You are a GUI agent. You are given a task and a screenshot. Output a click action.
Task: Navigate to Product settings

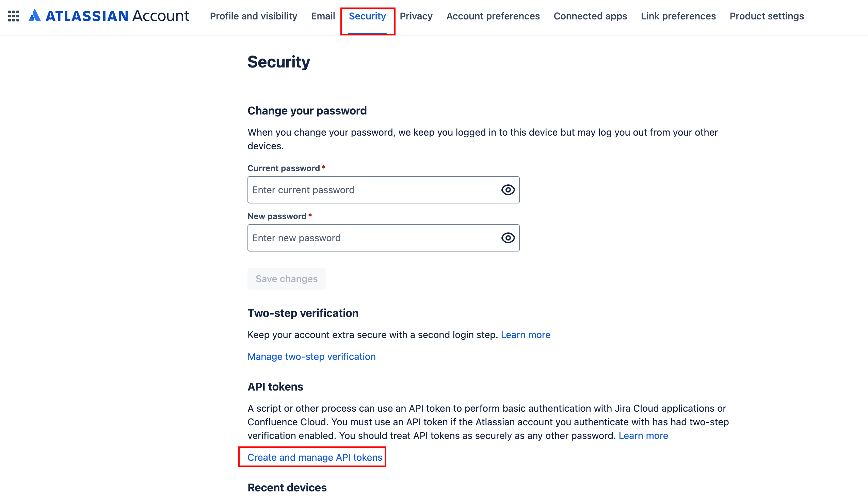pos(767,16)
